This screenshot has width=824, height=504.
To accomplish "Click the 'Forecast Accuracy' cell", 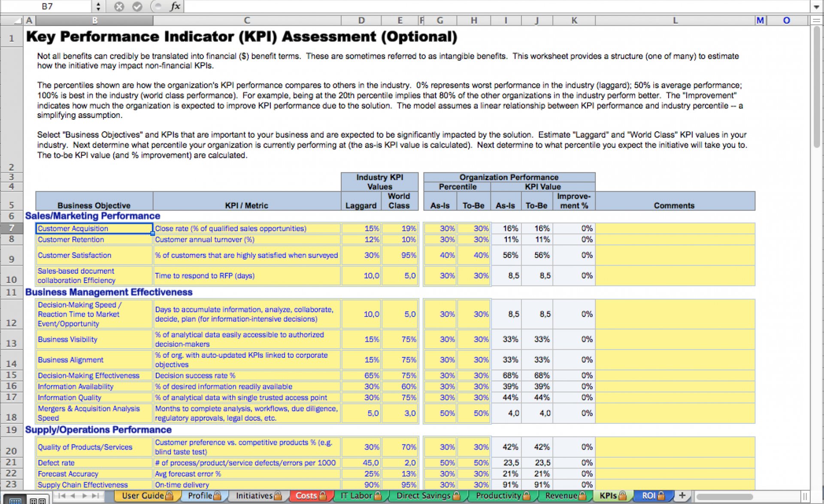I will 94,474.
